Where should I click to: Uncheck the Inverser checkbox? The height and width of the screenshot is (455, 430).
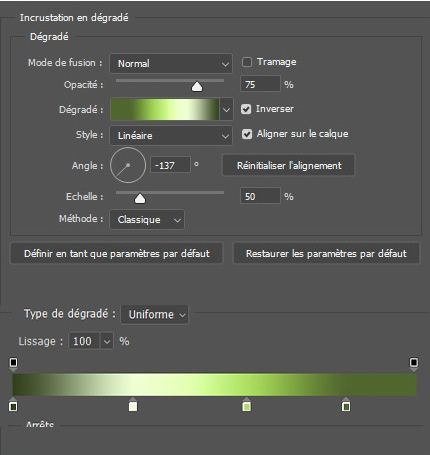246,109
